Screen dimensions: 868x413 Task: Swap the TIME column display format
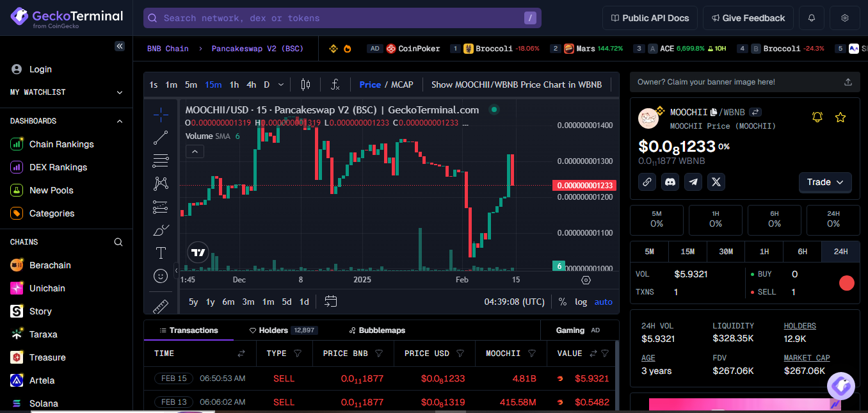tap(241, 353)
